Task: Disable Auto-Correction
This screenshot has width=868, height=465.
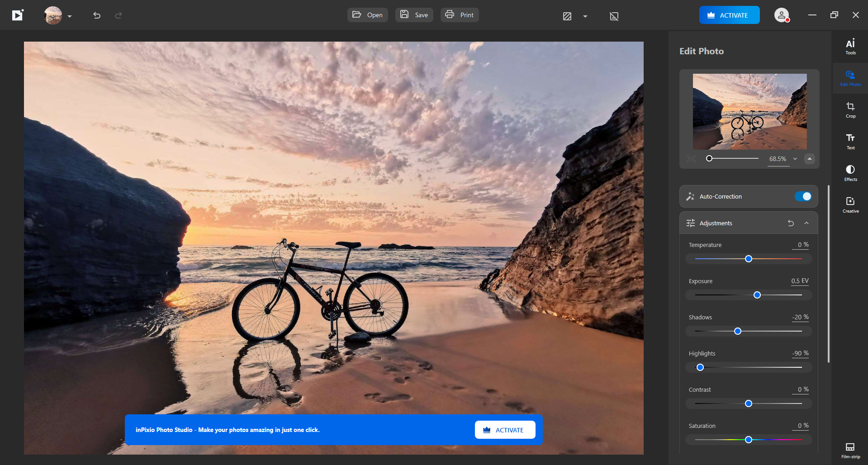Action: [803, 196]
